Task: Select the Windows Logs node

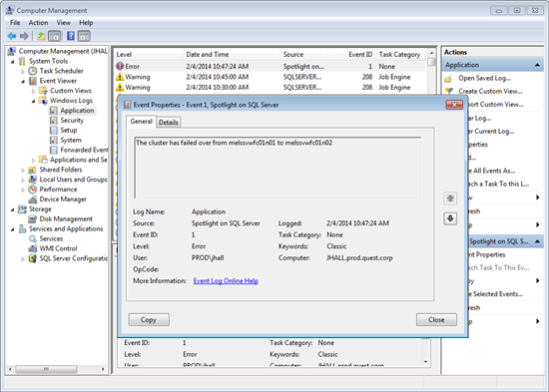Action: [71, 101]
